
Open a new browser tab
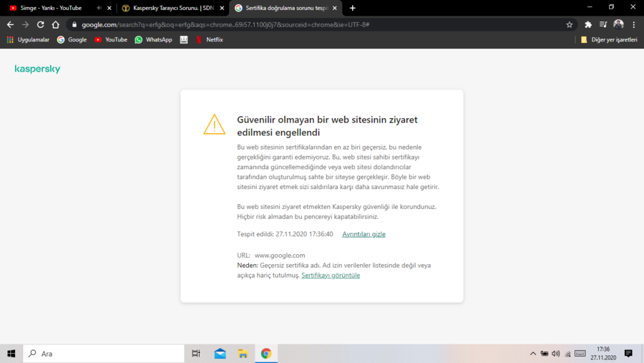[x=352, y=8]
